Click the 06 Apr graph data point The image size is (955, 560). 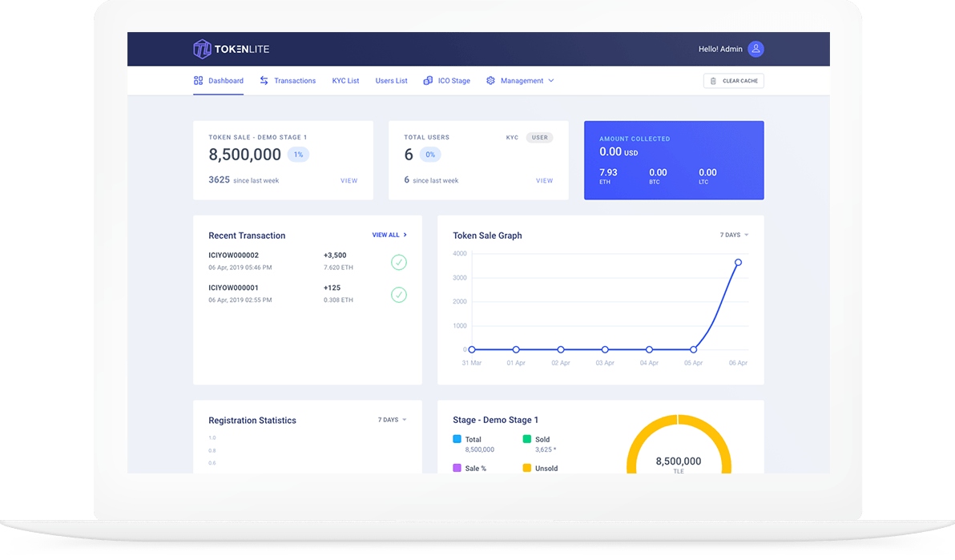(738, 262)
